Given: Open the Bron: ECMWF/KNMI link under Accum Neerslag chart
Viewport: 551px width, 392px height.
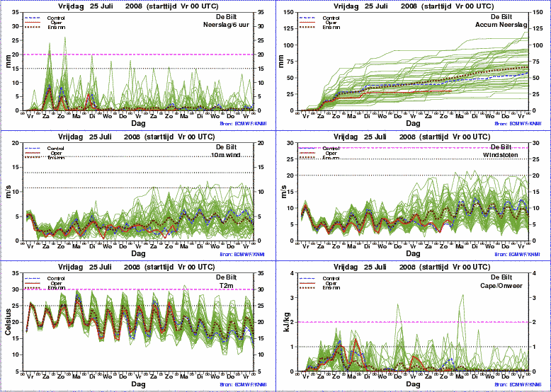Looking at the screenshot, I should [x=518, y=124].
